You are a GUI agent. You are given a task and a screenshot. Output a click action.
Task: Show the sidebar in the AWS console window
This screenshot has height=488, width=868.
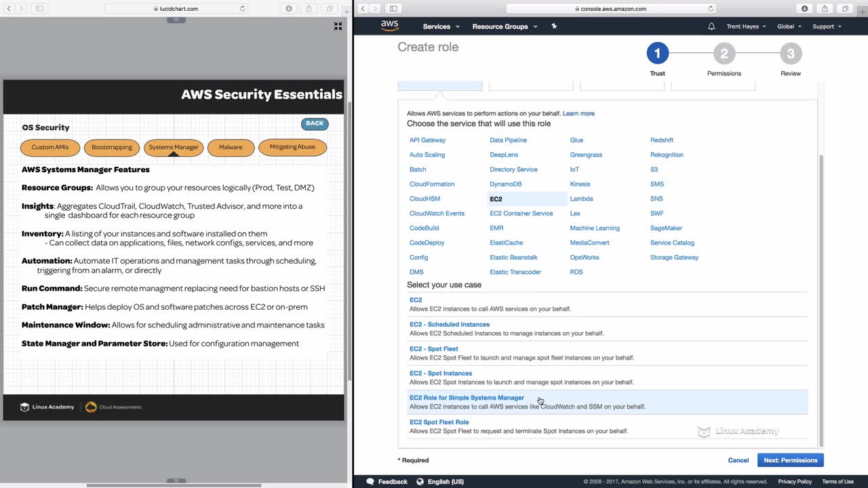393,9
